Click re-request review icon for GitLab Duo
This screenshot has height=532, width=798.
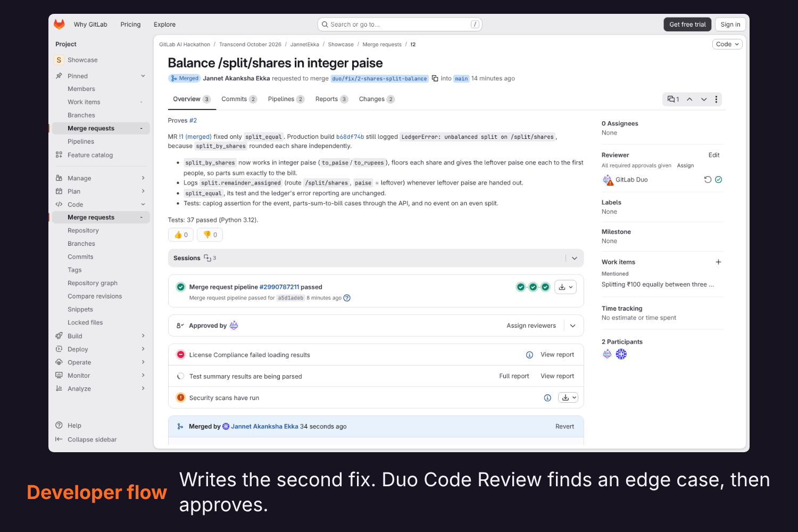(x=708, y=180)
